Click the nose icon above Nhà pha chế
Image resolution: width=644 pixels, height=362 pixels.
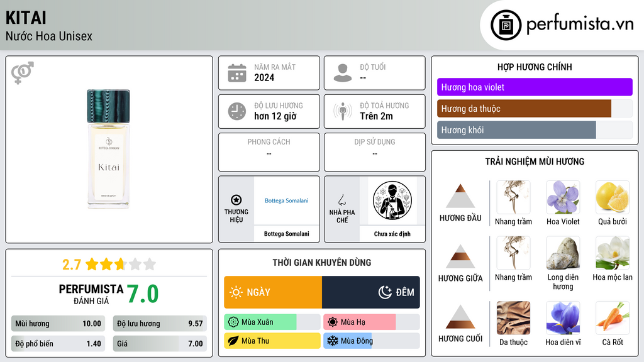click(x=341, y=200)
